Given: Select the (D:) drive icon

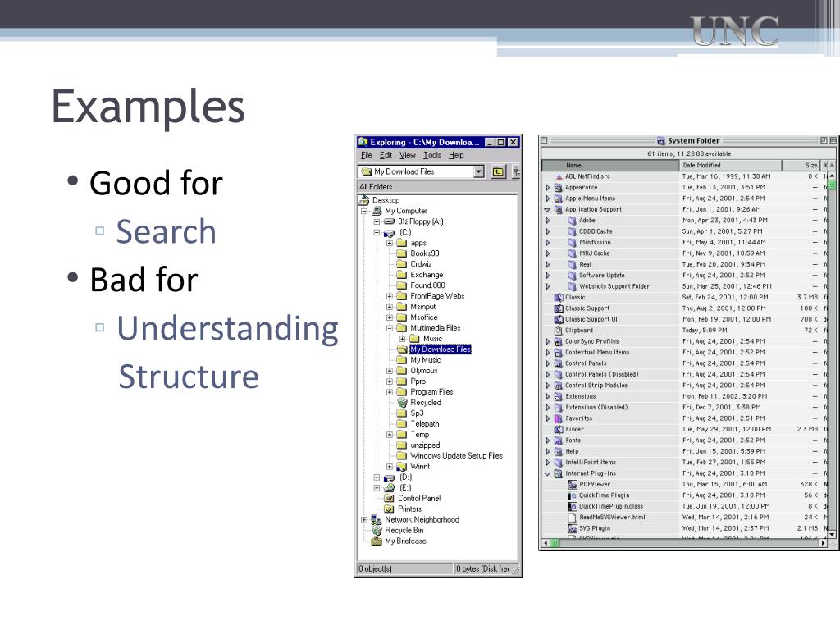Looking at the screenshot, I should 389,477.
